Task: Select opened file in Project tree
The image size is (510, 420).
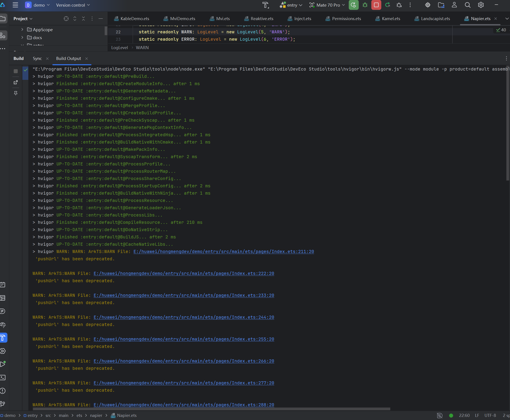Action: pos(66,19)
